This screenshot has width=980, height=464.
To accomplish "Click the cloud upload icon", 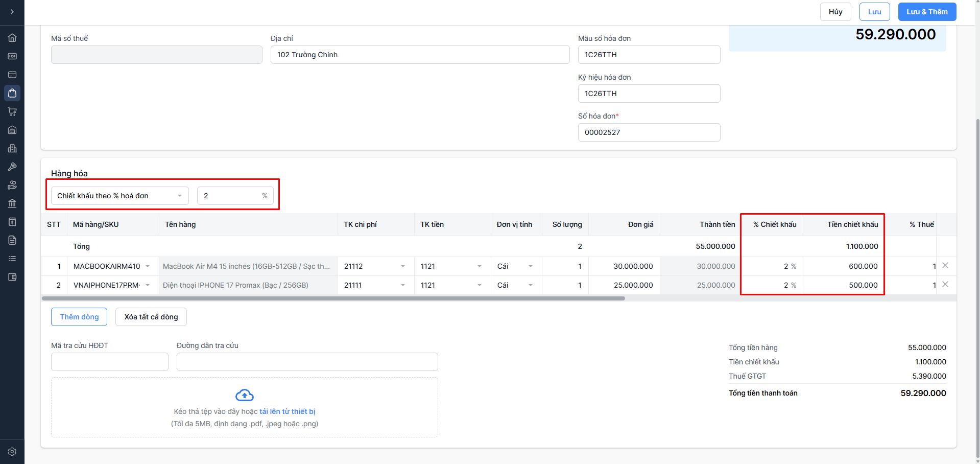I will click(x=245, y=395).
